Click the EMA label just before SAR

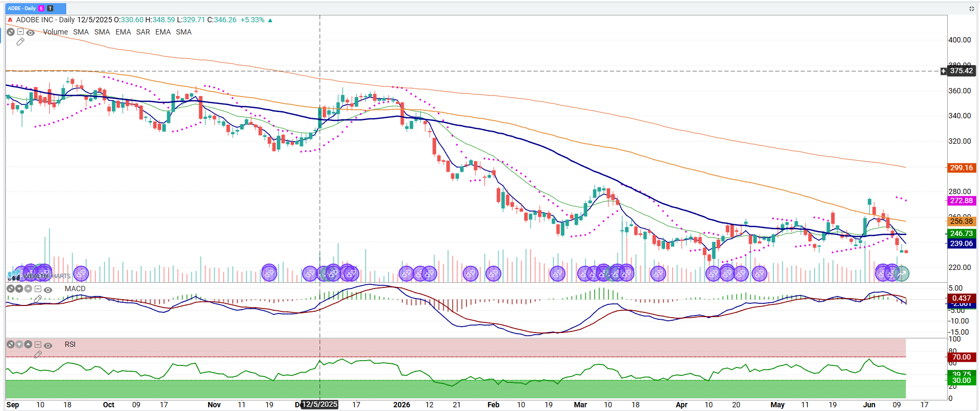click(123, 32)
